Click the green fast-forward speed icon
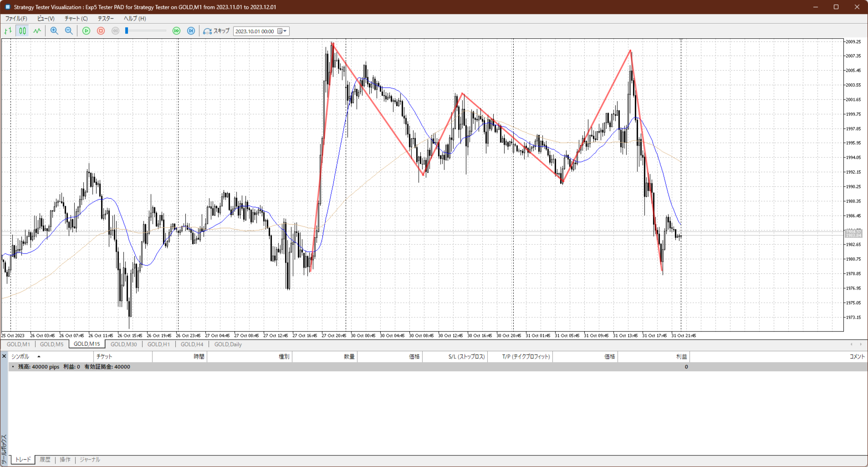 click(x=176, y=31)
